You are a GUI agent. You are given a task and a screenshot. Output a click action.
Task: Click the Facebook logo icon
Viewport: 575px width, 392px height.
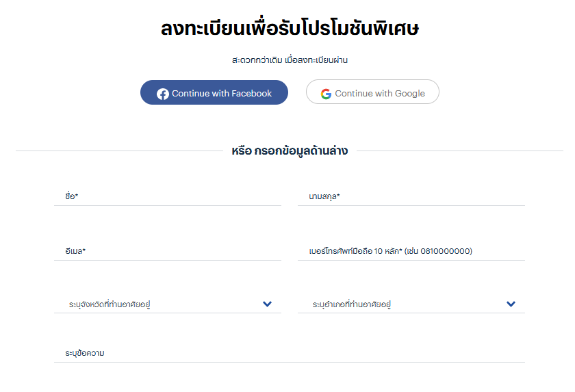pyautogui.click(x=163, y=94)
